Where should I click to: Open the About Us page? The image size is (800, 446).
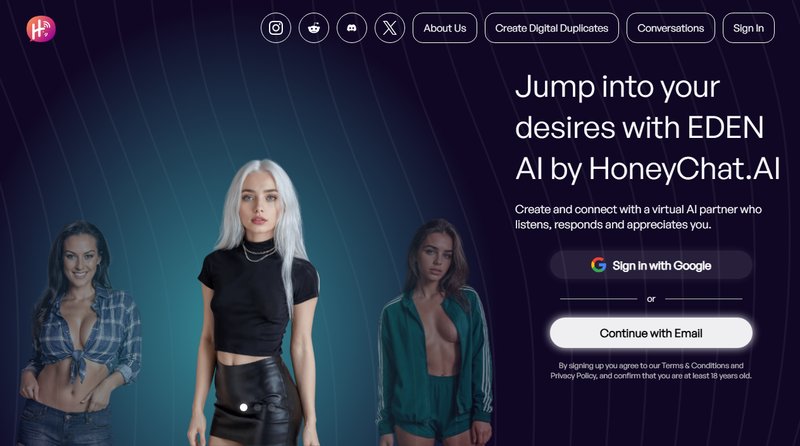coord(445,28)
